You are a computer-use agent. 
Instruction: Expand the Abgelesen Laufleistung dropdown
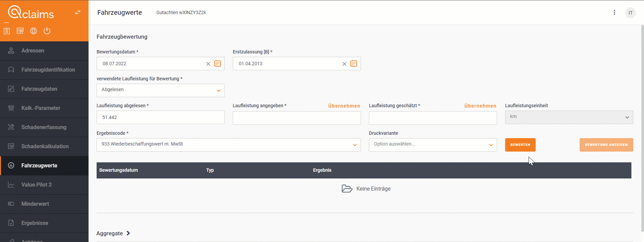click(161, 90)
